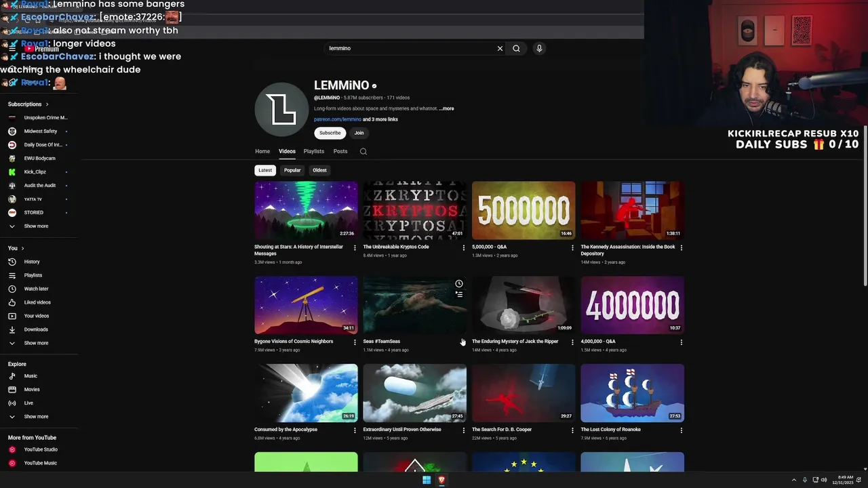Play the 4000000 Q&A thumbnail

pos(632,305)
